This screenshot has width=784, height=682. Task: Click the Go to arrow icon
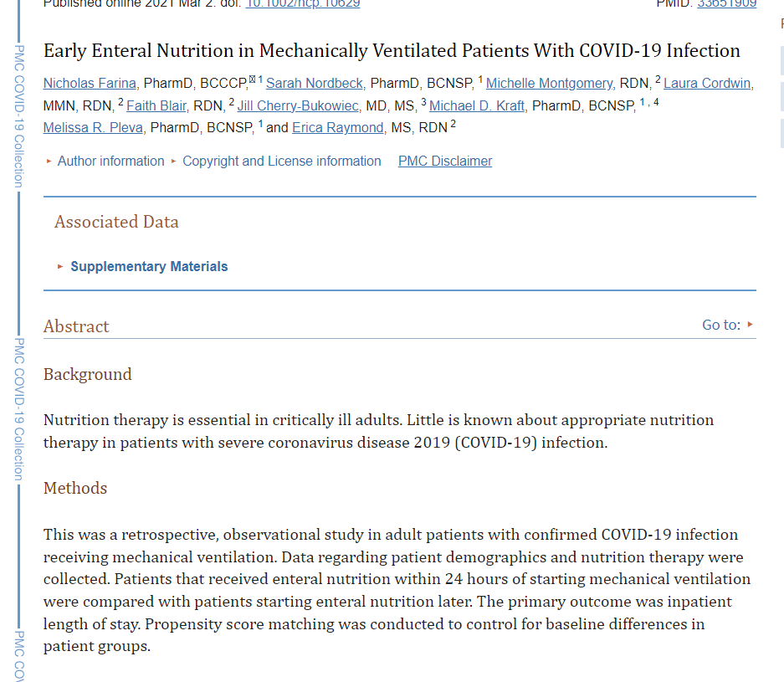click(x=751, y=325)
